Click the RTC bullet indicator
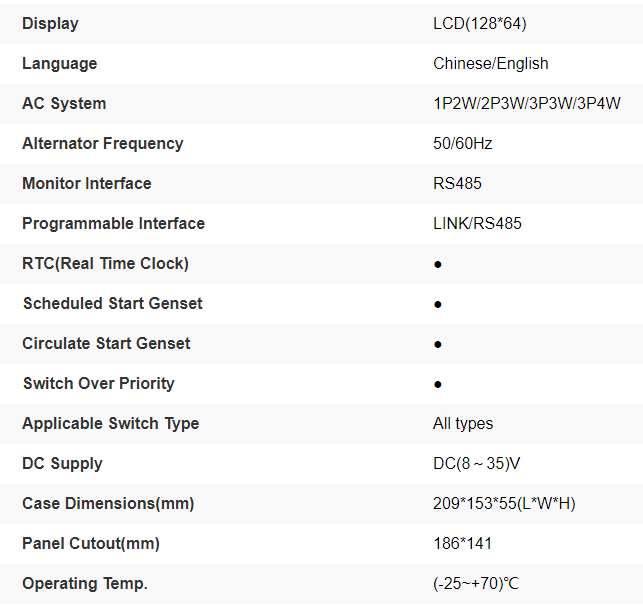Screen dimensions: 643x609 point(438,264)
